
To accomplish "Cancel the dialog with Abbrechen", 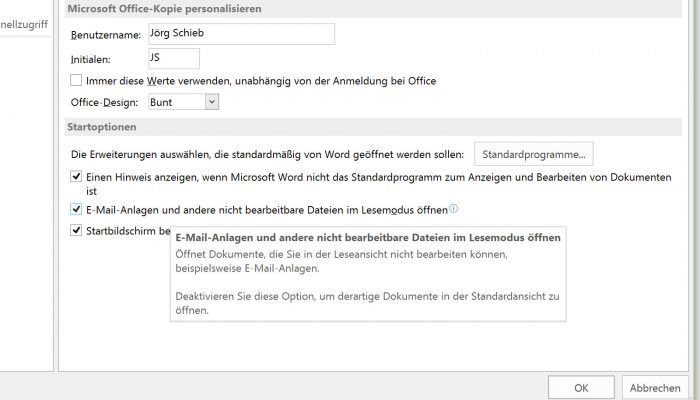I will [655, 388].
